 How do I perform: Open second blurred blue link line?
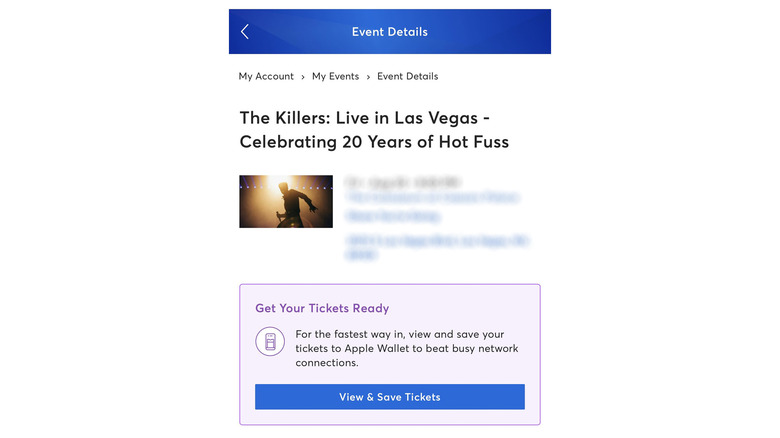(393, 215)
